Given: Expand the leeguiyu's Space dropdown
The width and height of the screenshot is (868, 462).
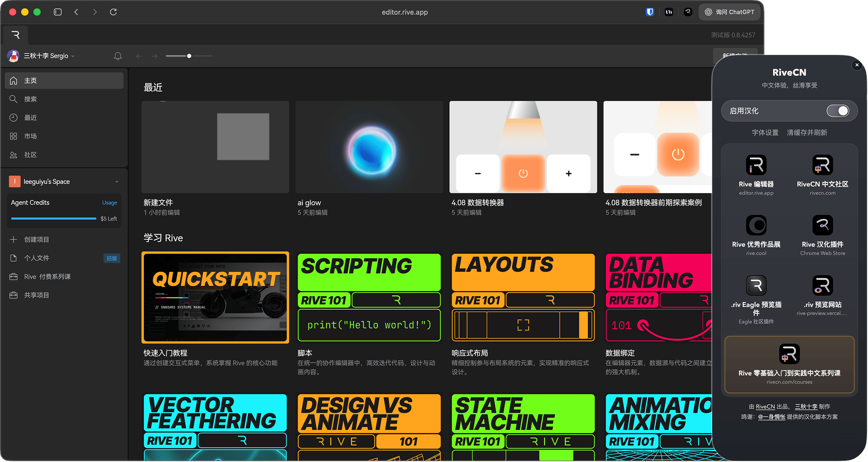Looking at the screenshot, I should 116,182.
